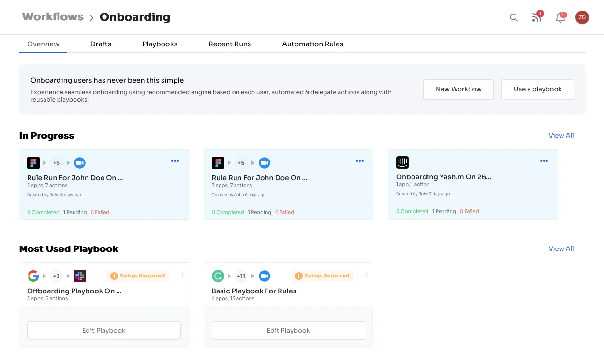This screenshot has height=364, width=604.
Task: Click the Intercom icon on Onboarding Yash.m card
Action: point(402,162)
